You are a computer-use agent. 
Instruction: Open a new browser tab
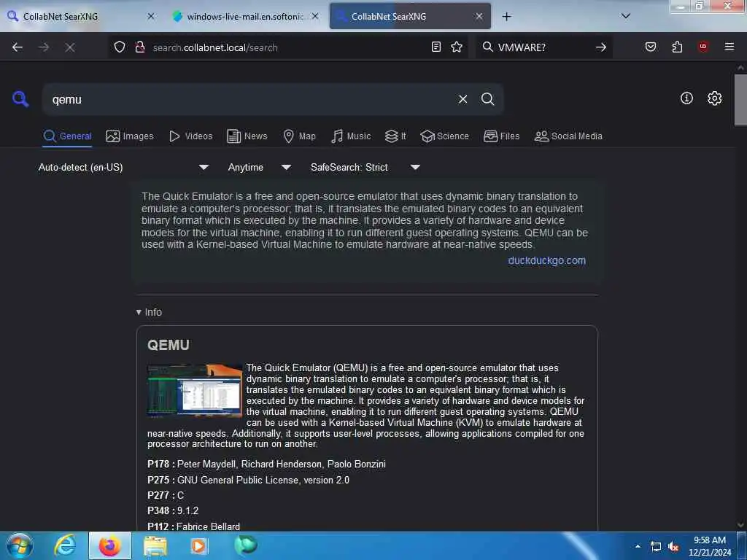click(x=506, y=17)
